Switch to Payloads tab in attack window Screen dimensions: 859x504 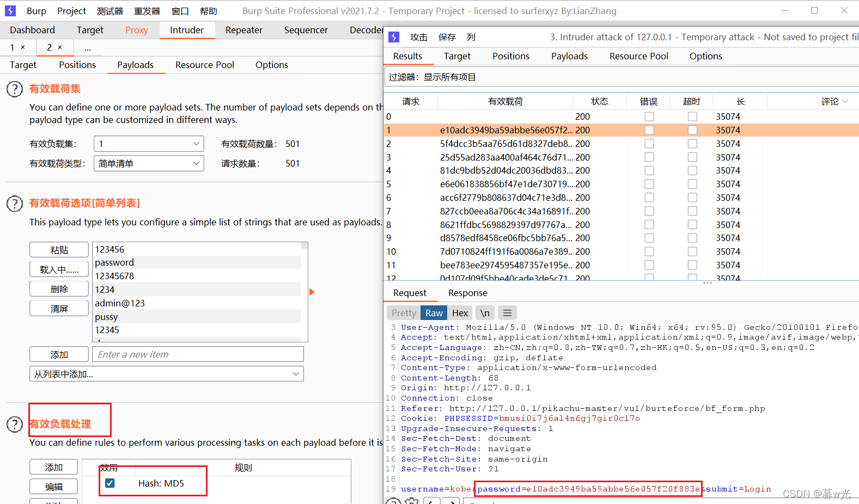[569, 56]
